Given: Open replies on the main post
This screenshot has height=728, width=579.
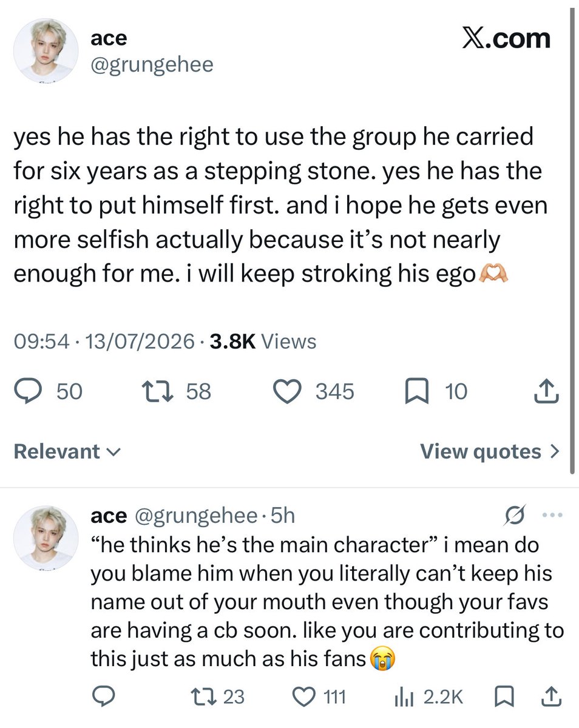Looking at the screenshot, I should point(48,391).
